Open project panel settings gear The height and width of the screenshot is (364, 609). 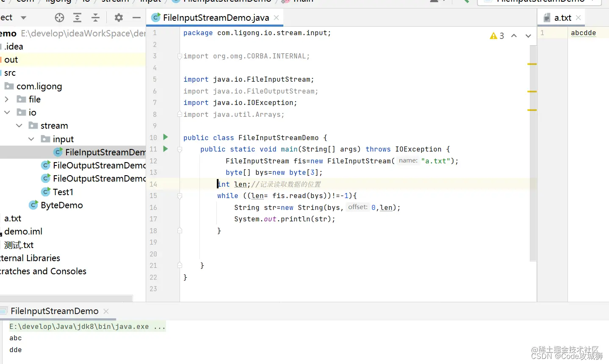pos(119,17)
